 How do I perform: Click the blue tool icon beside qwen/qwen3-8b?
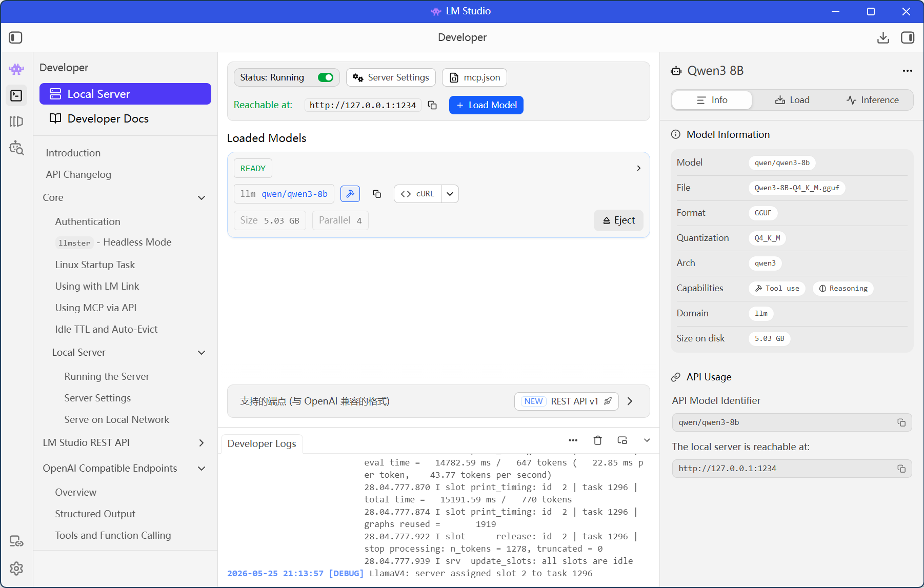[x=350, y=194]
